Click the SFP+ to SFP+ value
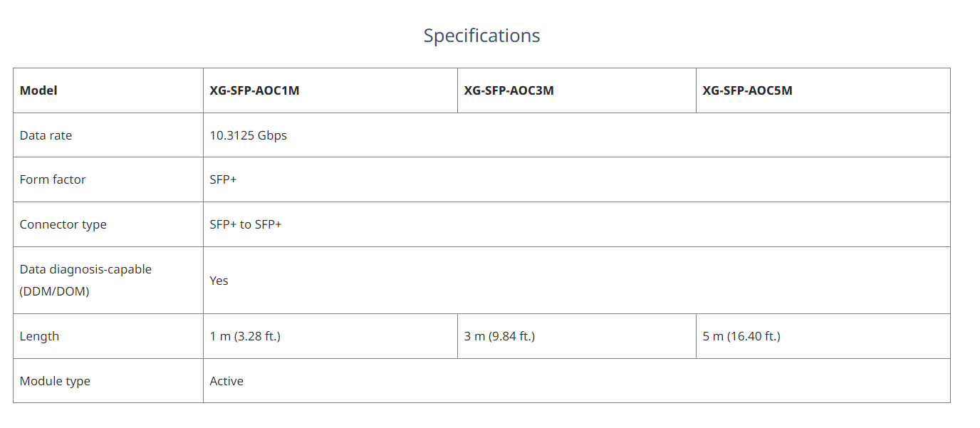980x428 pixels. click(246, 224)
